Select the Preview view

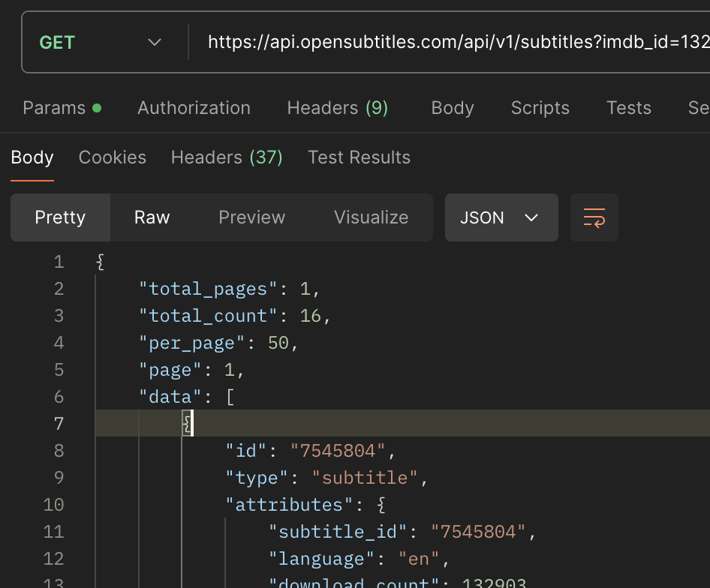tap(251, 217)
